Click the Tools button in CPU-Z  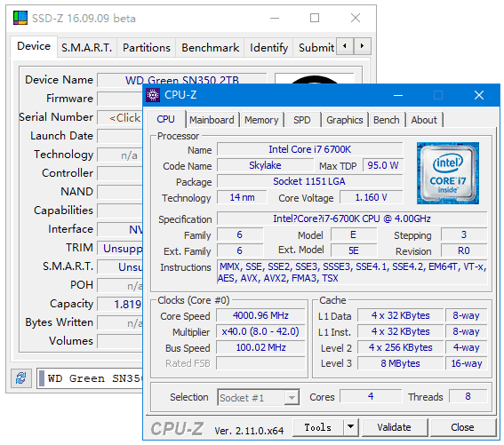coord(318,427)
